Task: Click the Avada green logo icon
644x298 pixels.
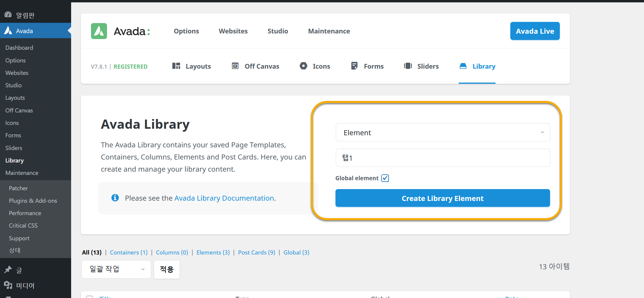Action: [99, 31]
